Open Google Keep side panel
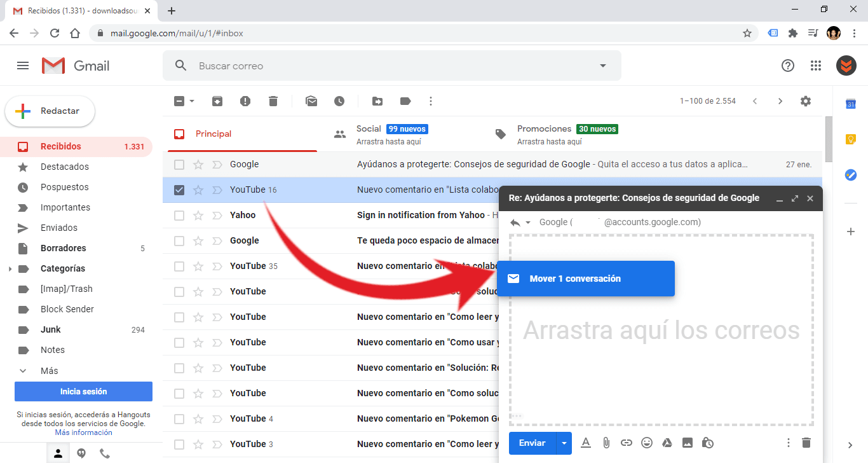The image size is (868, 463). point(851,139)
